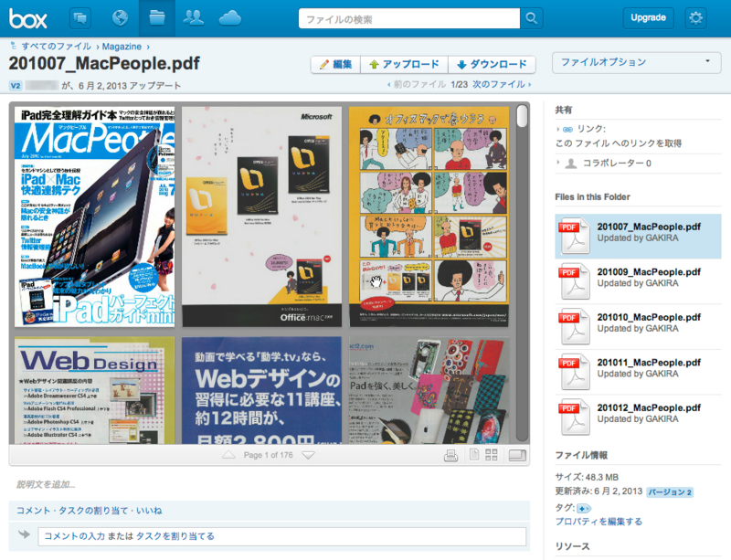Open iPad cases page thumbnail

pyautogui.click(x=429, y=390)
